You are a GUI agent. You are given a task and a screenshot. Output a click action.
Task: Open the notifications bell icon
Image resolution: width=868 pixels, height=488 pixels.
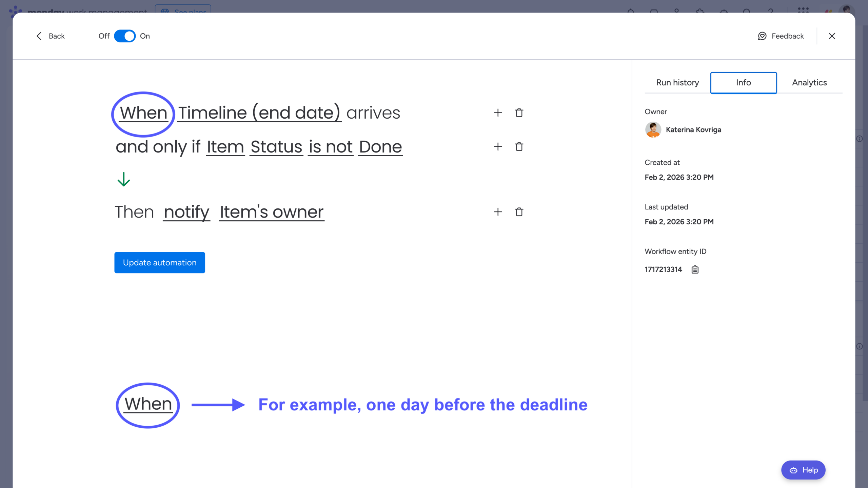(x=631, y=11)
